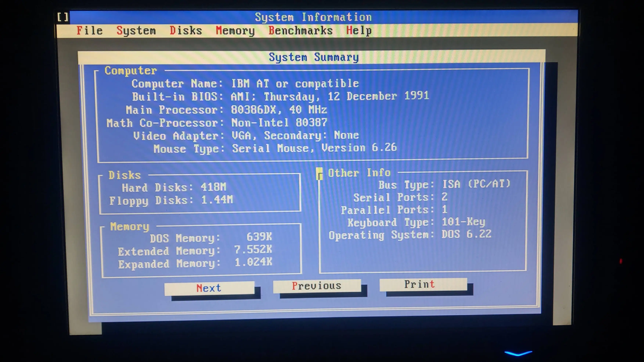Click the 'Disks' group heading
The height and width of the screenshot is (362, 644).
click(125, 175)
